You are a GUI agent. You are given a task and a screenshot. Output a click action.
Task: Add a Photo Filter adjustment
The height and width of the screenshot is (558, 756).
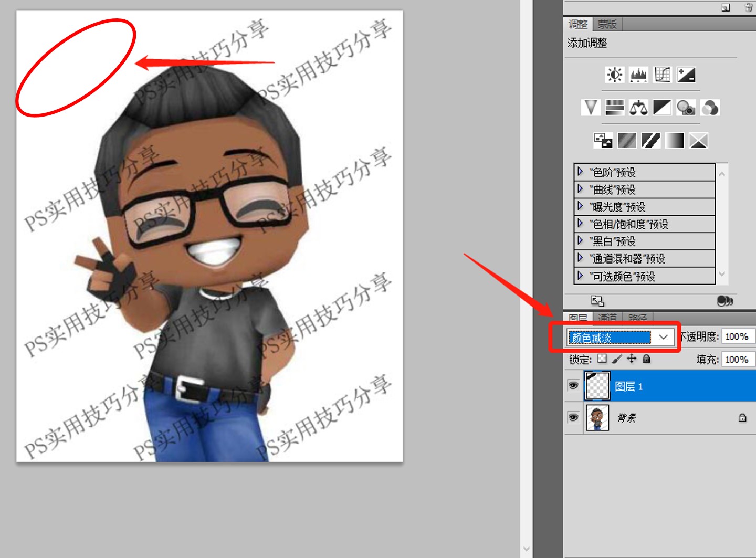pyautogui.click(x=686, y=108)
